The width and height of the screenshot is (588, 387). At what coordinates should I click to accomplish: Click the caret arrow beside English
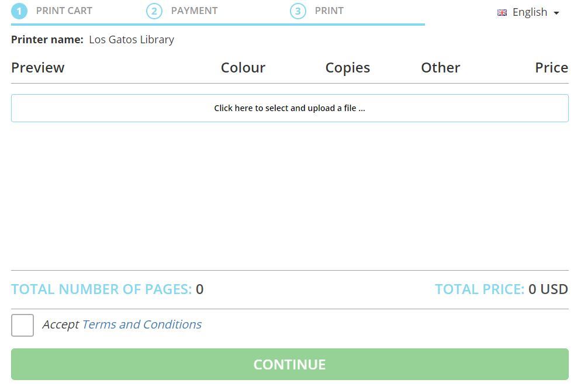click(x=556, y=13)
